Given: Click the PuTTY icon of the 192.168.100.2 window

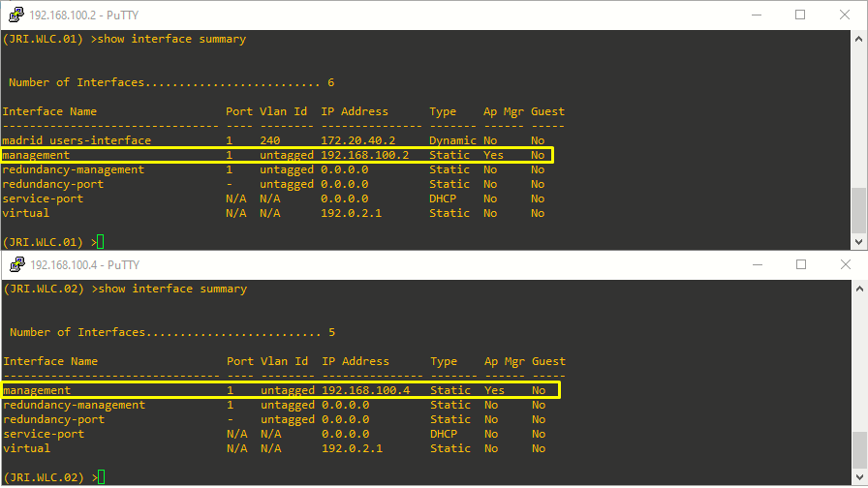Looking at the screenshot, I should tap(16, 15).
